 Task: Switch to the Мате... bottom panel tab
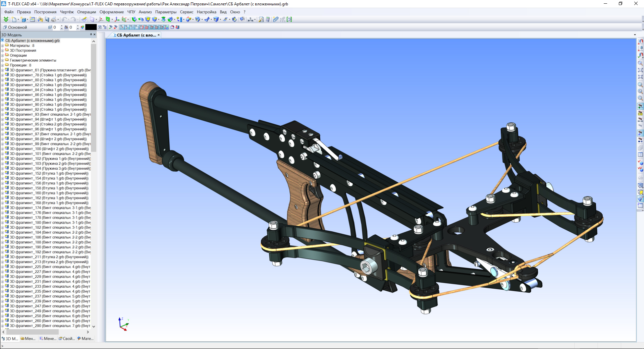coord(86,339)
